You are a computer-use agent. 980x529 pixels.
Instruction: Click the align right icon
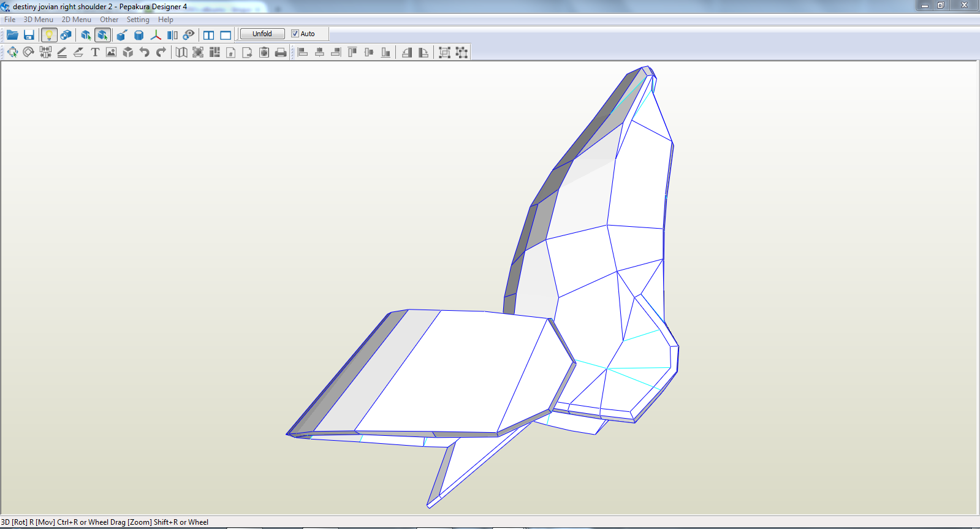[336, 52]
